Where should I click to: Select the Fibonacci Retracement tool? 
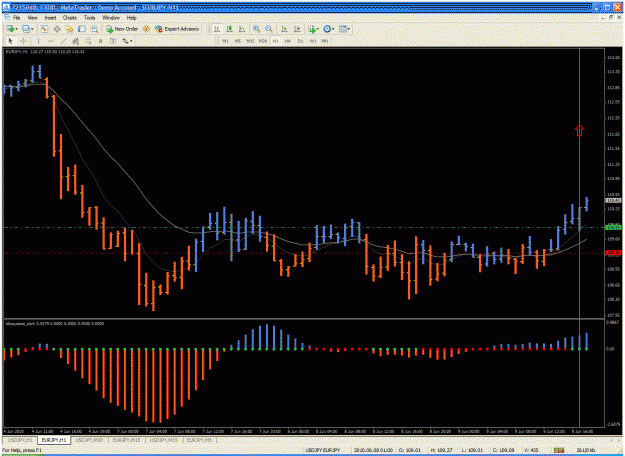[x=88, y=41]
